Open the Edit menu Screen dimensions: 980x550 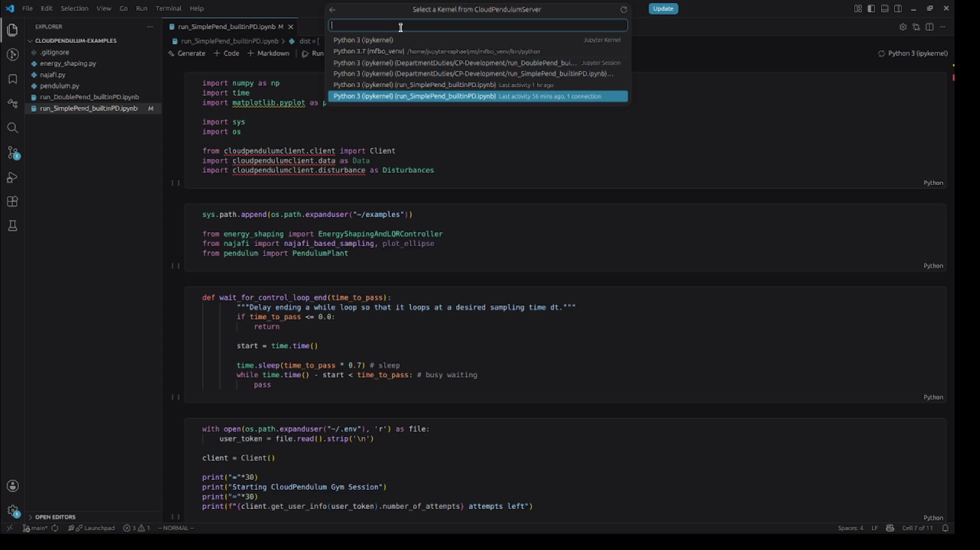tap(47, 8)
